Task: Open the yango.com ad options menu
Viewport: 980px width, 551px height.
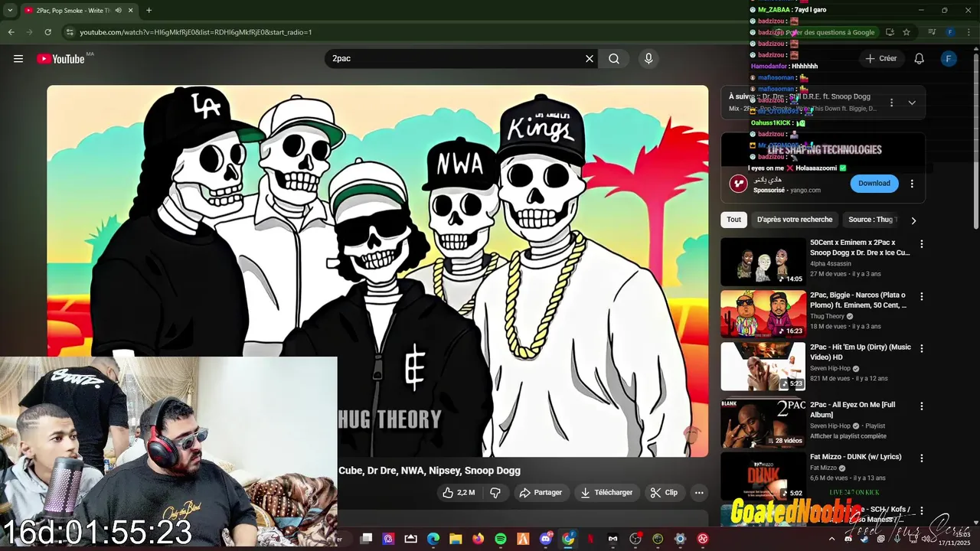Action: tap(912, 184)
